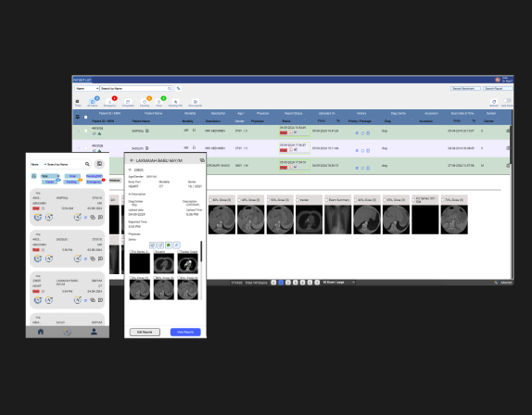Click the column settings icon in table header
The image size is (532, 415).
[78, 117]
